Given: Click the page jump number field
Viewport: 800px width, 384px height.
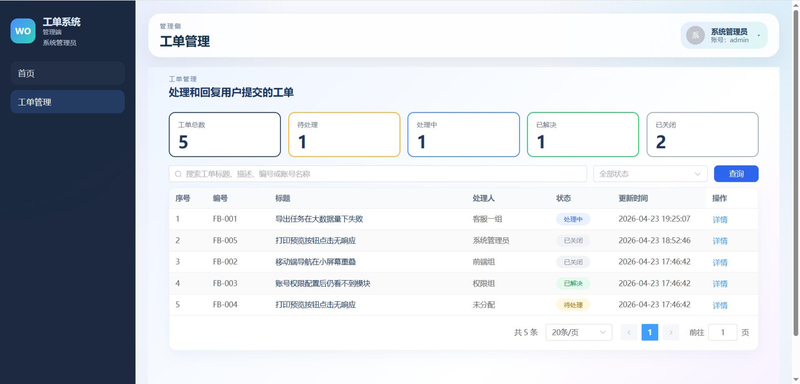Looking at the screenshot, I should pos(723,332).
